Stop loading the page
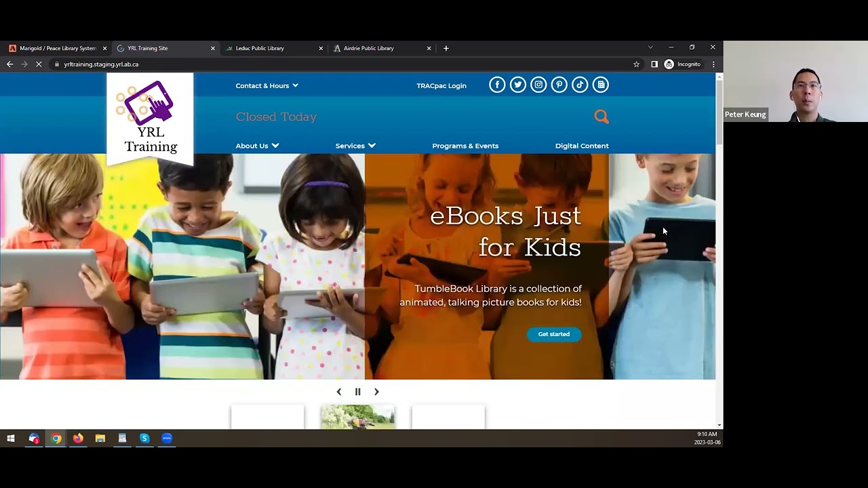Viewport: 868px width, 488px height. tap(39, 64)
